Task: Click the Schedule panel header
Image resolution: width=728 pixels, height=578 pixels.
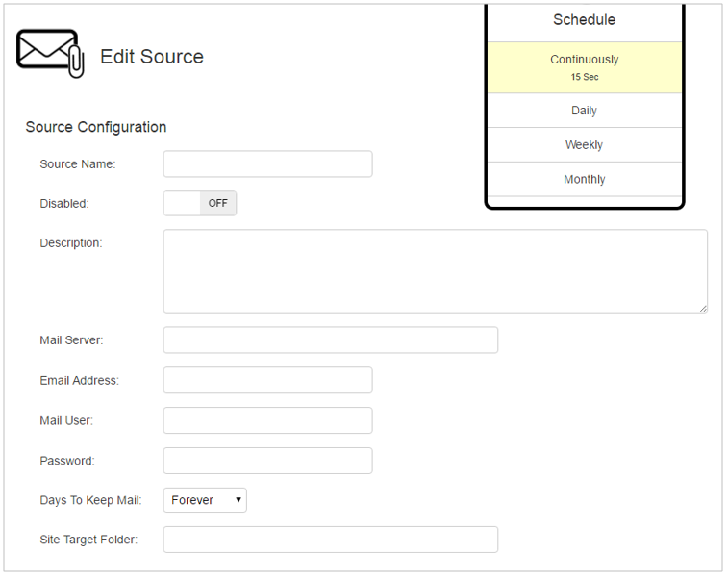Action: pos(584,20)
